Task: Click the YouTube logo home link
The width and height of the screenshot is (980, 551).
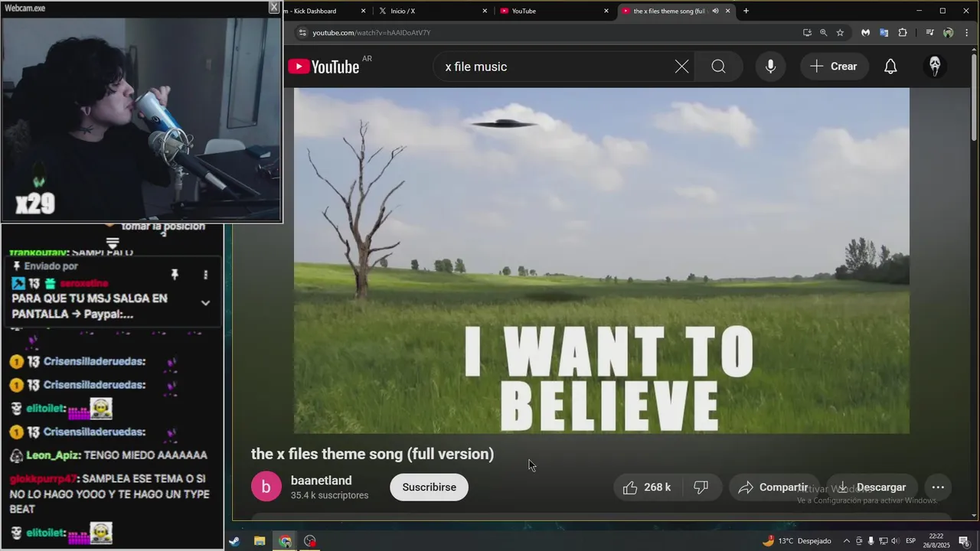Action: point(323,67)
